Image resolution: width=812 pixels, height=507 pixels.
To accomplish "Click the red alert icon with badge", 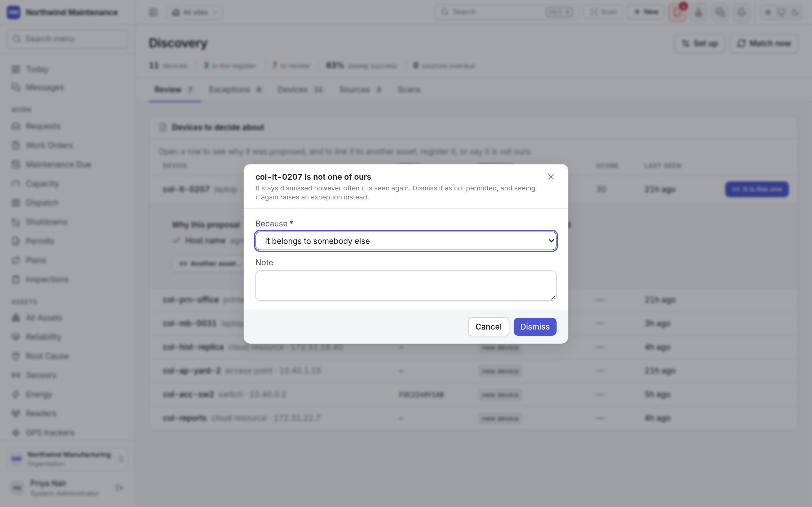I will tap(677, 12).
